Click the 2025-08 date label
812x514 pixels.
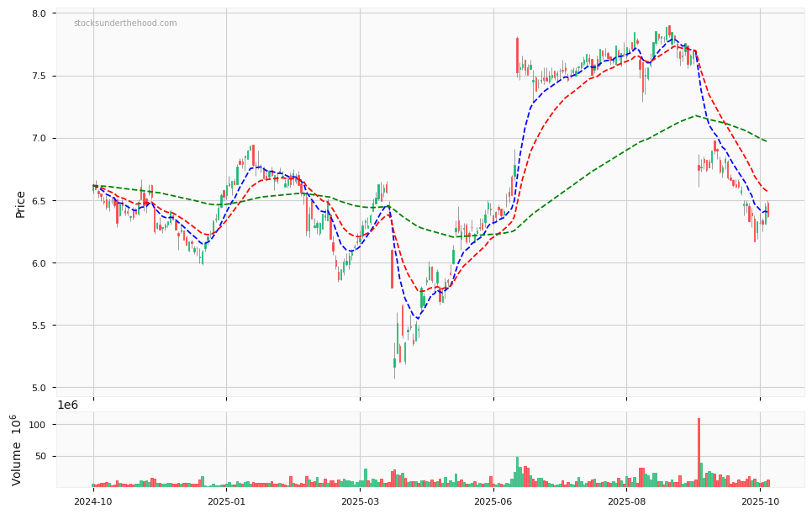(626, 501)
